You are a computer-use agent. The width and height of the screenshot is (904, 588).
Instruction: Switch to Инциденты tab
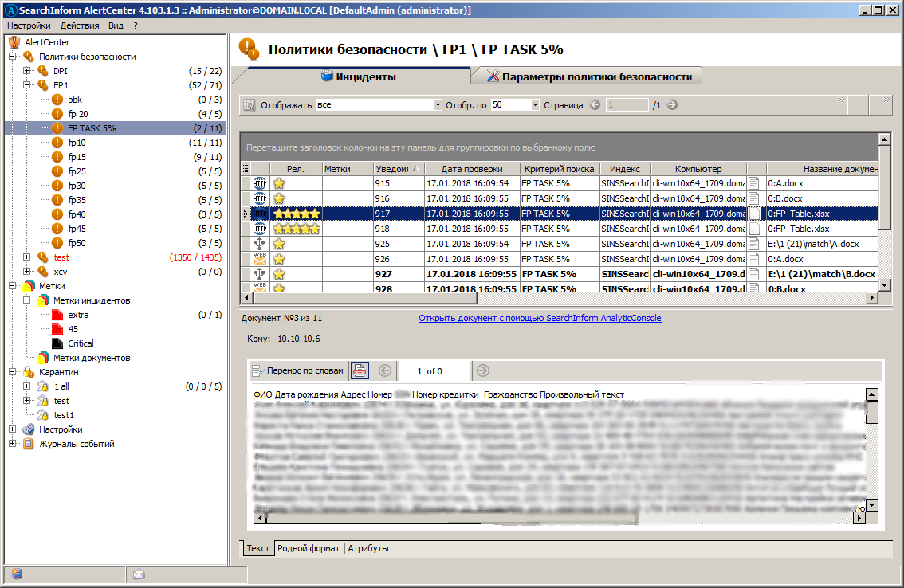click(x=357, y=76)
